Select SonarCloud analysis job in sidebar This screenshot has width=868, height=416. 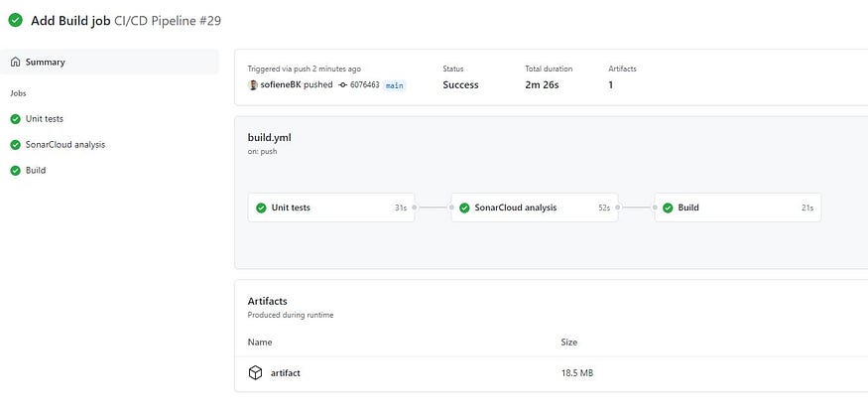point(65,145)
